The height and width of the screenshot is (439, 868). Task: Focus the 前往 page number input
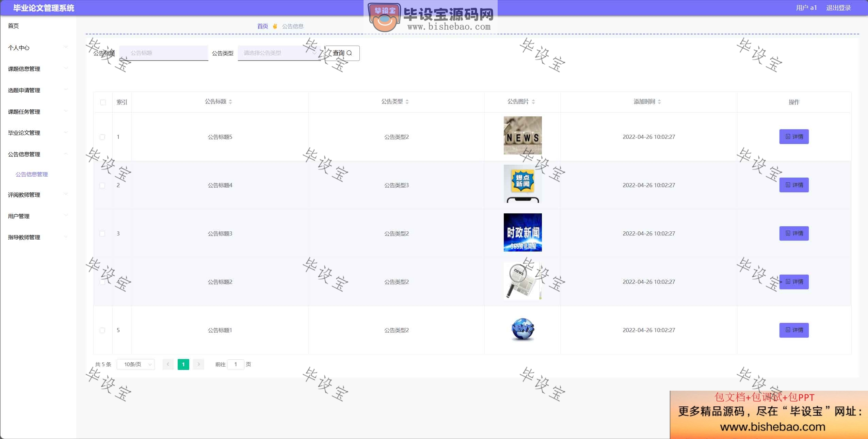coord(236,364)
